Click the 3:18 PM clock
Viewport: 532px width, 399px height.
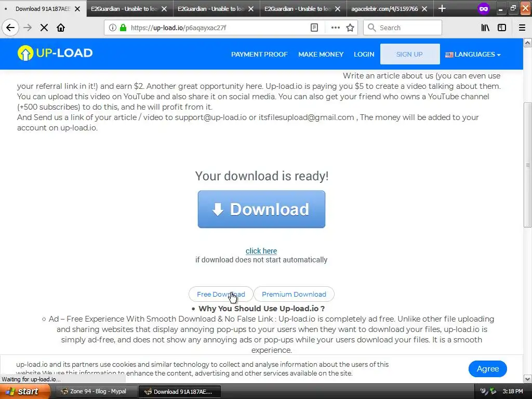click(x=513, y=391)
